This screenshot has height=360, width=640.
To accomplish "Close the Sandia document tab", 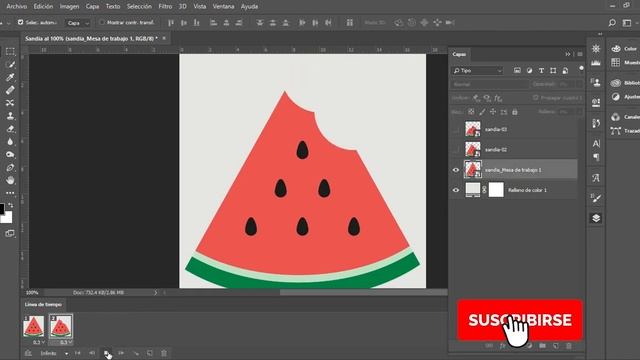I will 164,38.
